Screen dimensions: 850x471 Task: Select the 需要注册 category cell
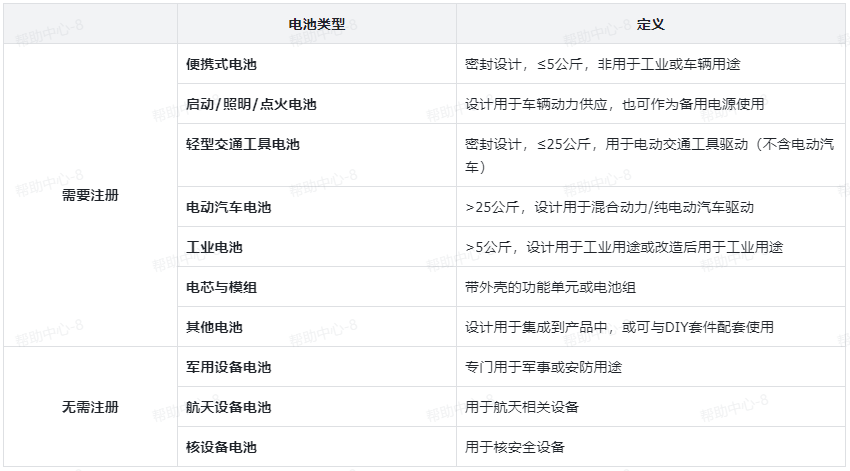click(x=91, y=195)
